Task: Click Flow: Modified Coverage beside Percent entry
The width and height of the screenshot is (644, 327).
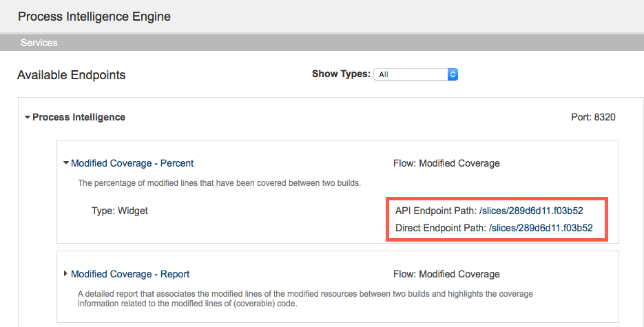Action: [x=446, y=163]
